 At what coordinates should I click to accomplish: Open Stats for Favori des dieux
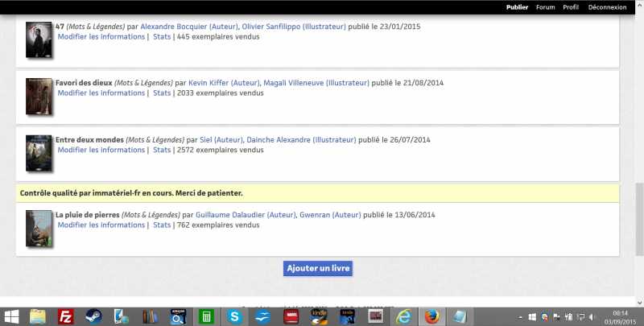click(x=162, y=93)
